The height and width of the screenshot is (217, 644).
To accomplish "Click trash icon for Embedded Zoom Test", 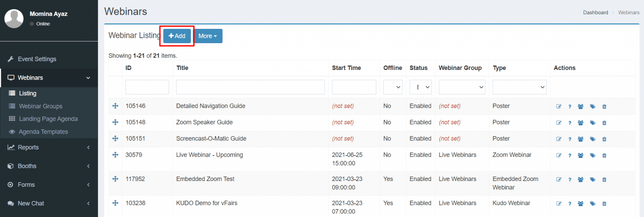I will [x=604, y=180].
